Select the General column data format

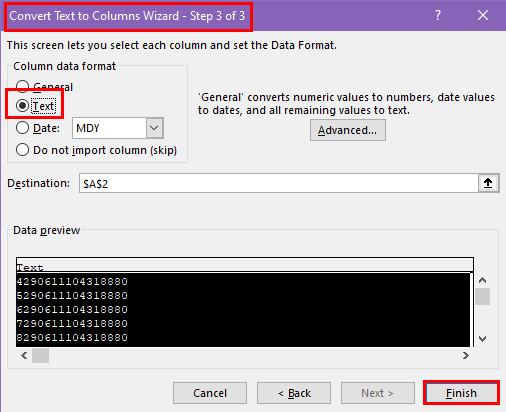(22, 87)
